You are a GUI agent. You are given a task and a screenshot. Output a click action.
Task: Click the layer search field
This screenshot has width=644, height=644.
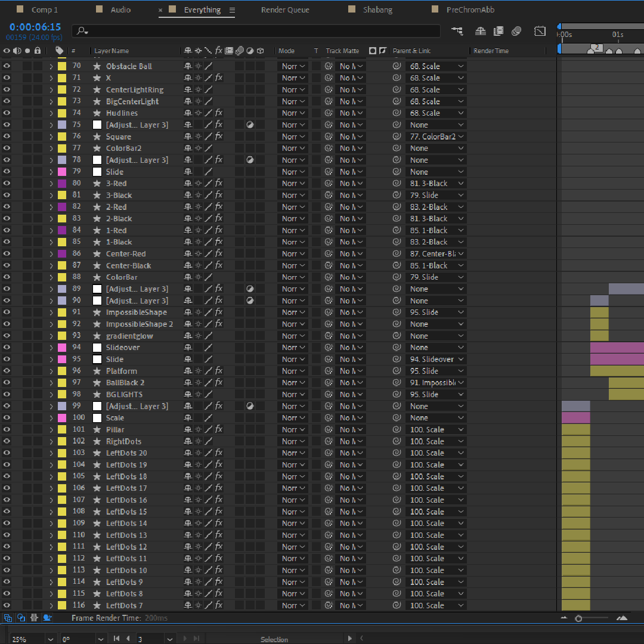256,31
